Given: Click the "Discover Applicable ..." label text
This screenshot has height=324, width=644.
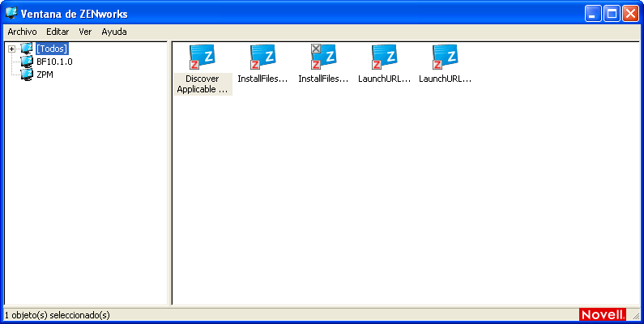Looking at the screenshot, I should [203, 84].
